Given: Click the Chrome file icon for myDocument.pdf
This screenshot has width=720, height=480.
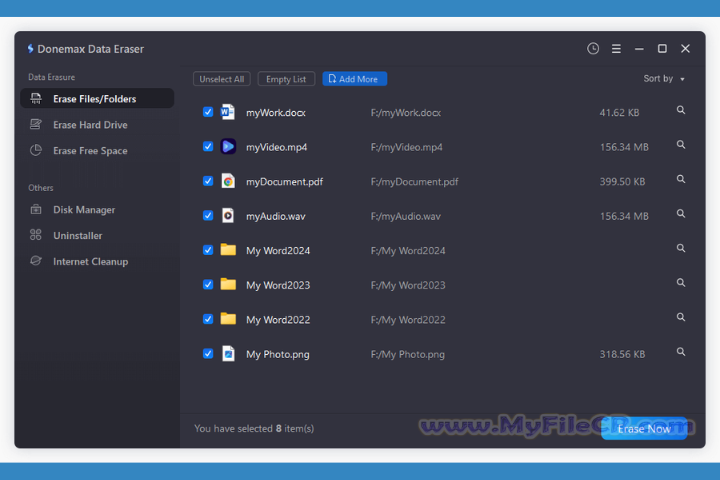Looking at the screenshot, I should pyautogui.click(x=228, y=181).
